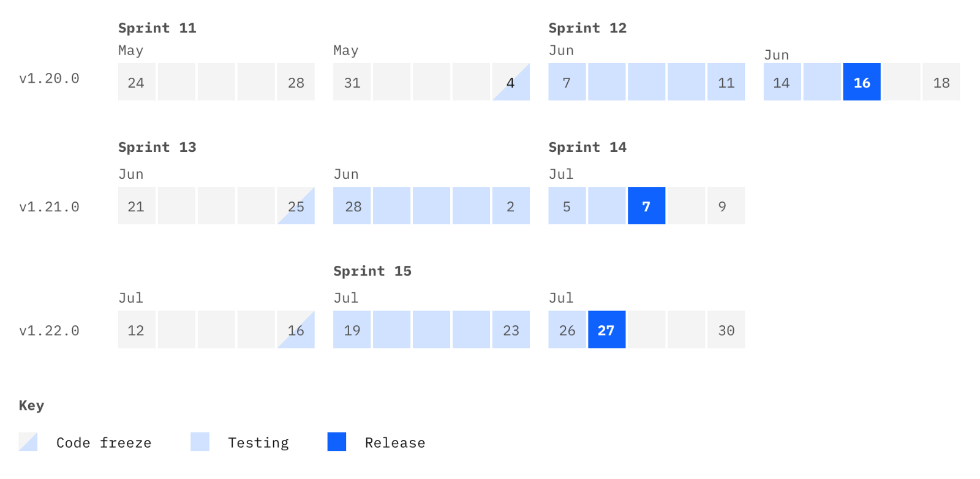Click the Sprint 12 heading
The height and width of the screenshot is (479, 980).
(587, 28)
